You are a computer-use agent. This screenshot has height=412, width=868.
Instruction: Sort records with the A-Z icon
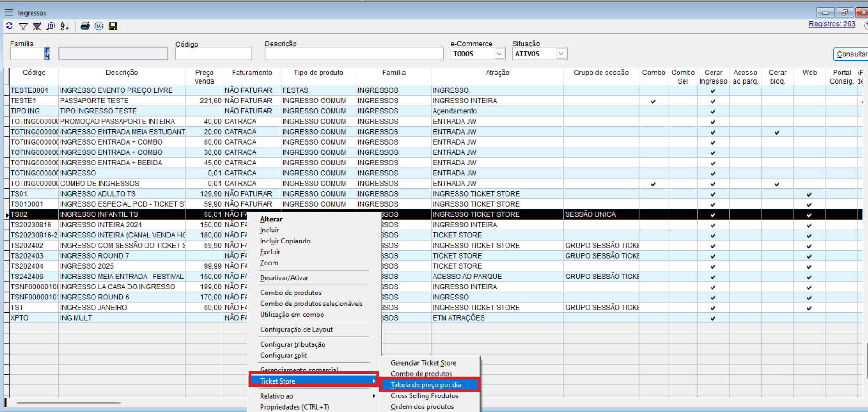point(65,26)
